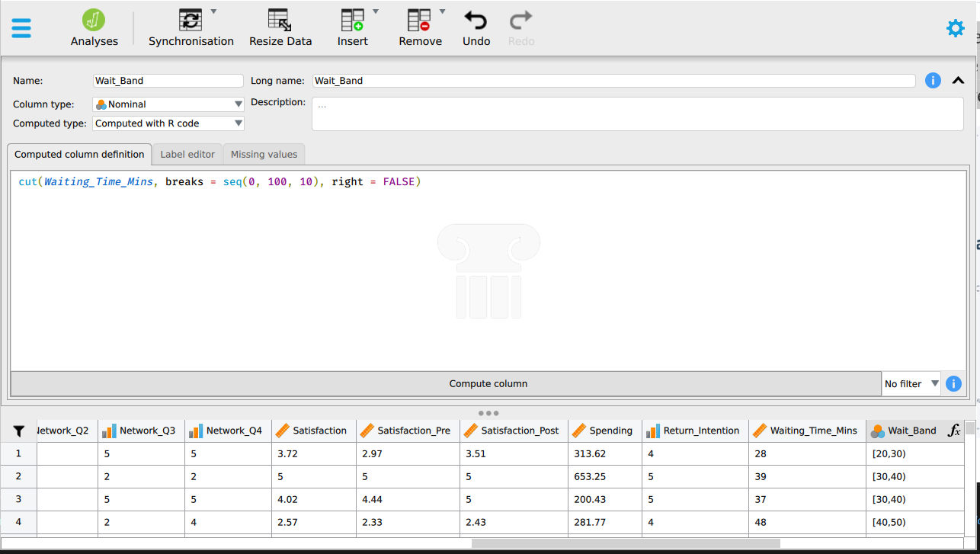Image resolution: width=980 pixels, height=554 pixels.
Task: Expand the Synchronisation dropdown arrow
Action: click(x=214, y=11)
